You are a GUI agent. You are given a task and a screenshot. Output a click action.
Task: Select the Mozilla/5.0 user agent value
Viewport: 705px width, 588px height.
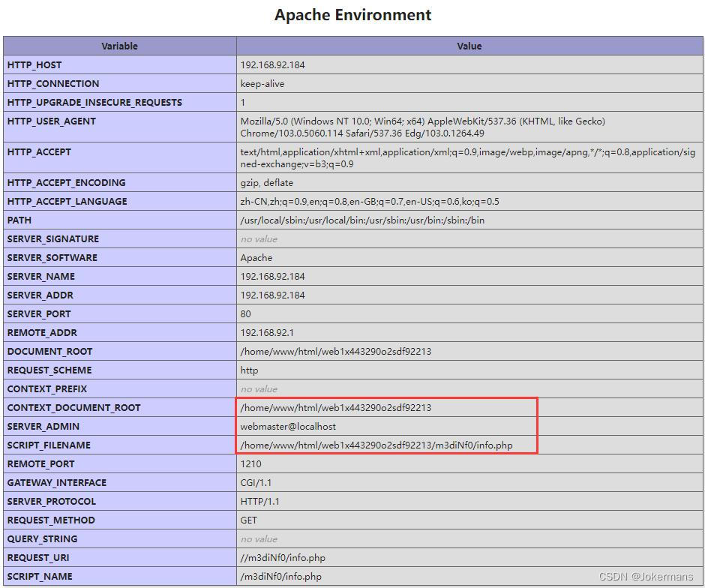tap(423, 127)
